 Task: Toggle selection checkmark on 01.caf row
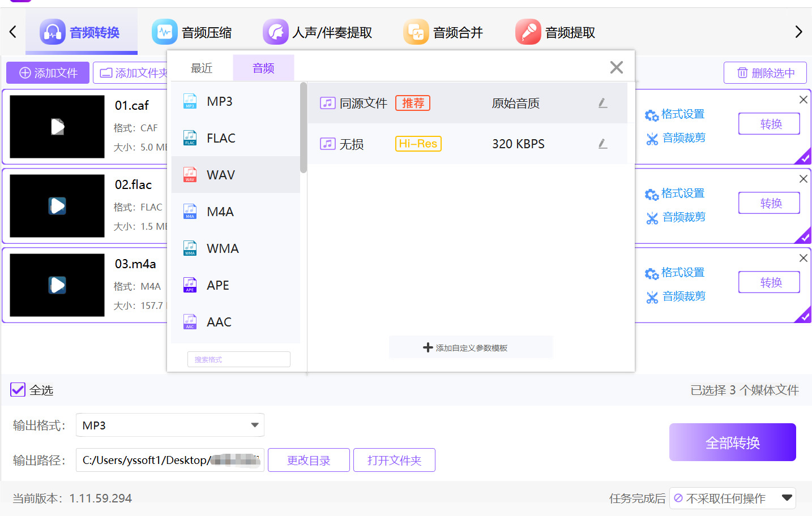tap(804, 158)
